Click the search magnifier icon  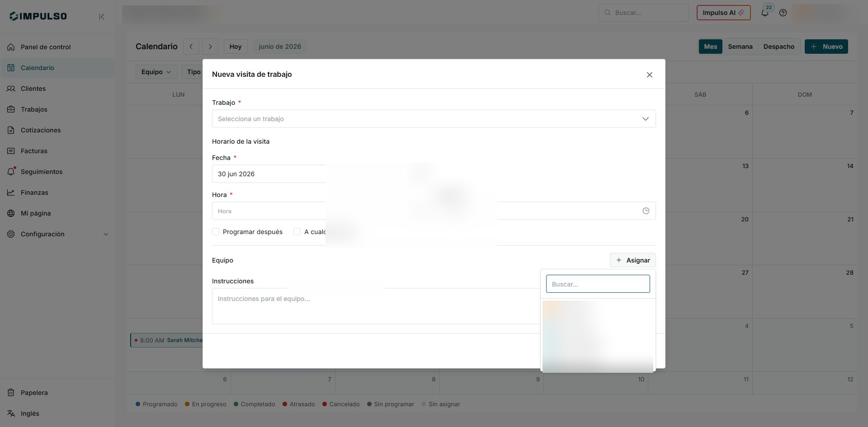coord(608,13)
